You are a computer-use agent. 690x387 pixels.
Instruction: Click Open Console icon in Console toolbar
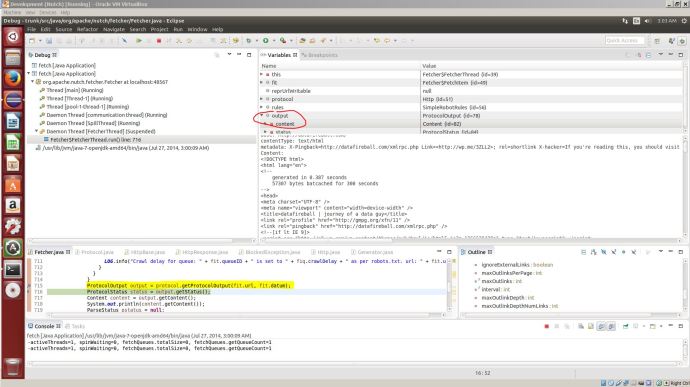tap(653, 326)
